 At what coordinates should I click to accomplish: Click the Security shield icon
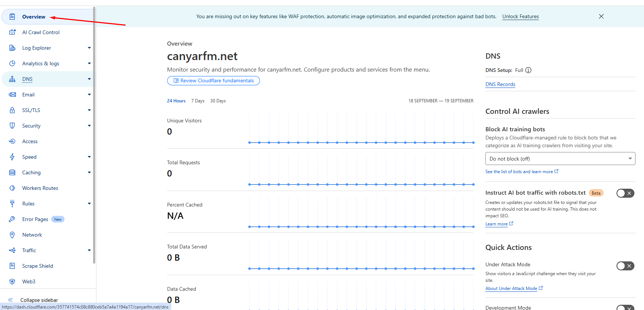(x=12, y=126)
